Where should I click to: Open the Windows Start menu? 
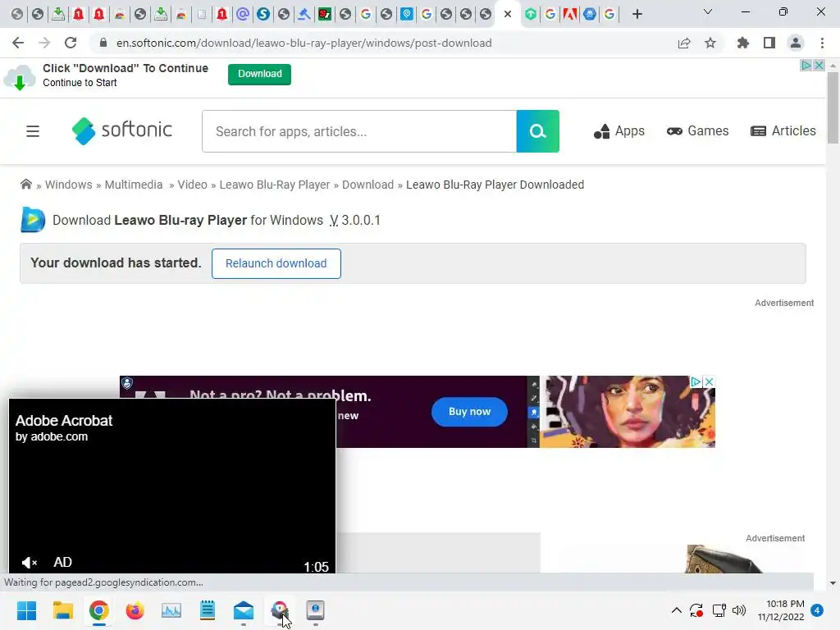tap(26, 610)
